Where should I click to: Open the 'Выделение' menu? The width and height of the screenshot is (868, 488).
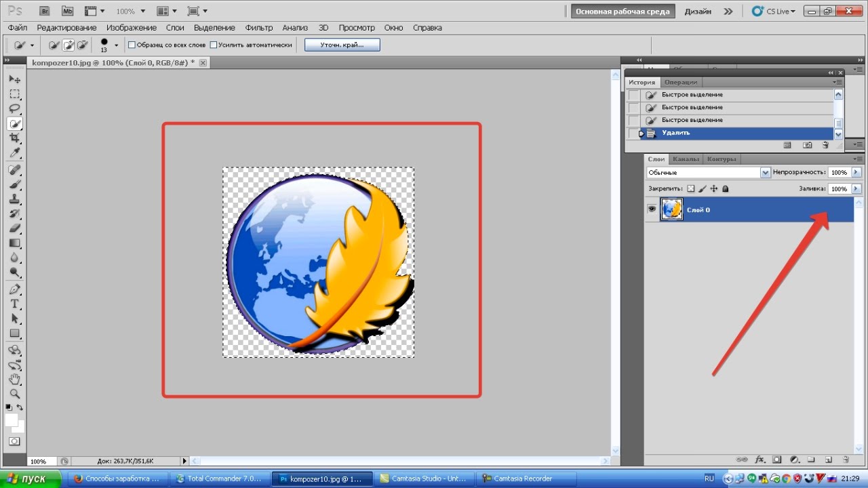coord(214,28)
